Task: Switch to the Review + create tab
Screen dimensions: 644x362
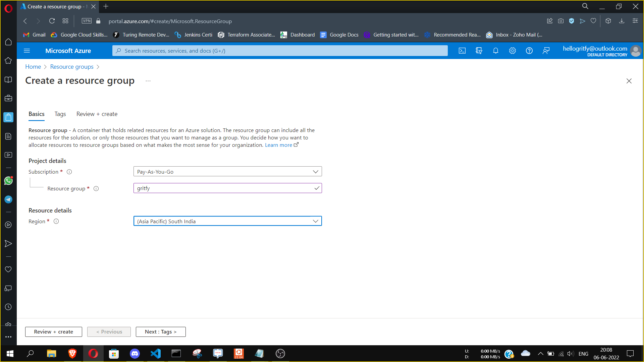Action: point(97,114)
